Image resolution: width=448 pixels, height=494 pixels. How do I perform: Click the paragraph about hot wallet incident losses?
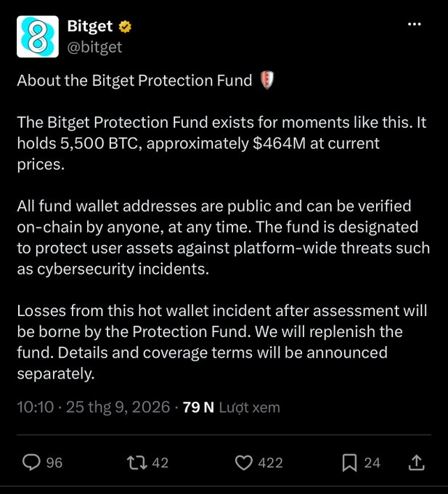tap(222, 342)
